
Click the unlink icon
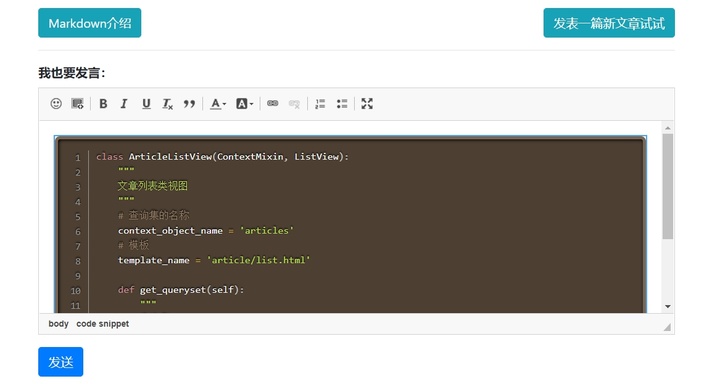[x=294, y=104]
